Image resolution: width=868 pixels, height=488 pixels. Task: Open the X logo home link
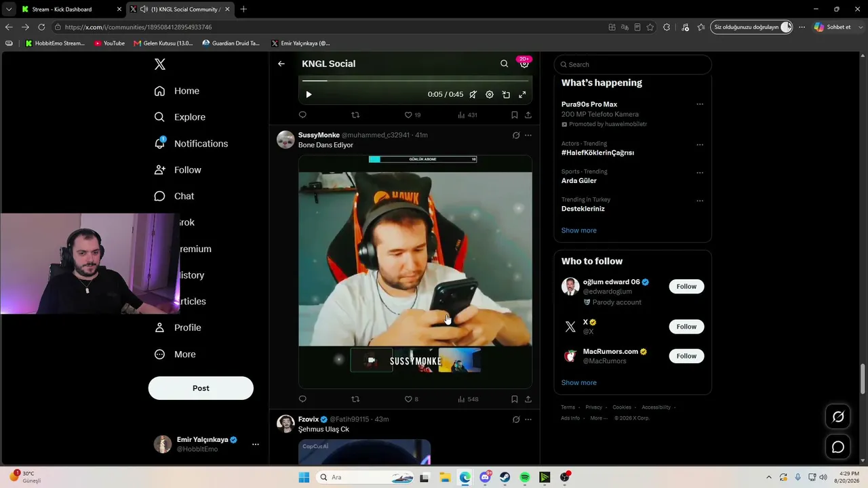pos(159,64)
